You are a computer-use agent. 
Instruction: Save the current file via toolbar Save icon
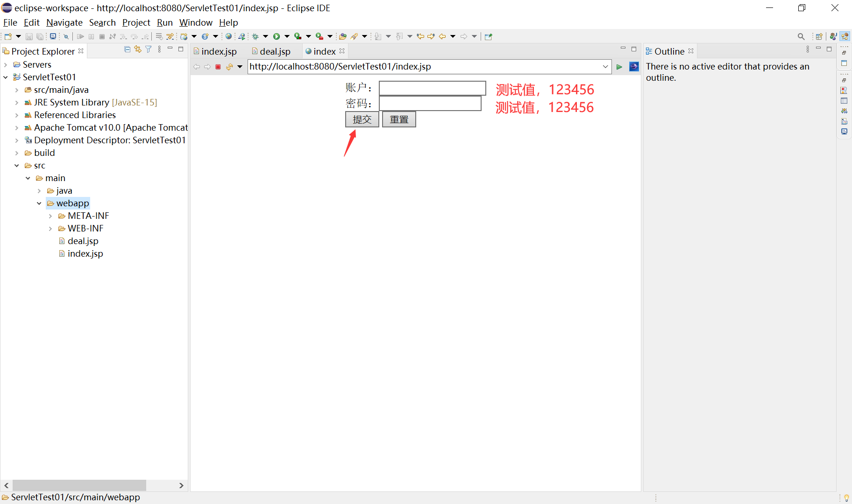29,36
